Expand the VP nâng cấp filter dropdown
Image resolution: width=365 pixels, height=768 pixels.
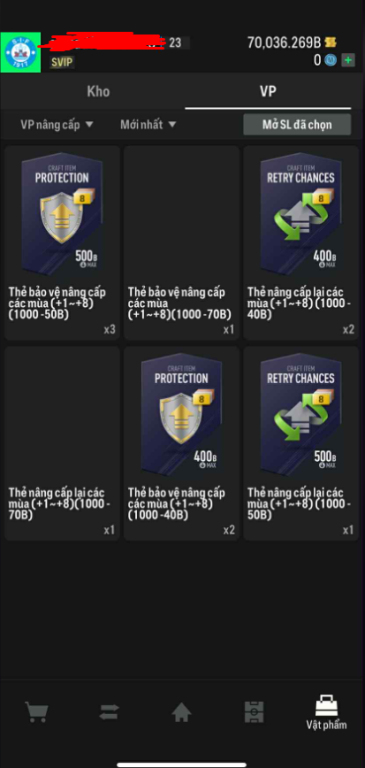(x=56, y=124)
